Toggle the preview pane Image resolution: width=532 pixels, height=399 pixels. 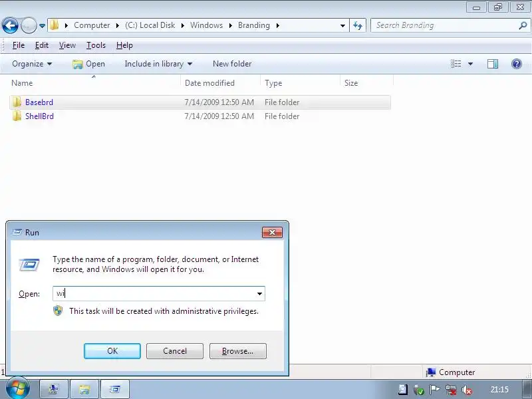pyautogui.click(x=493, y=64)
